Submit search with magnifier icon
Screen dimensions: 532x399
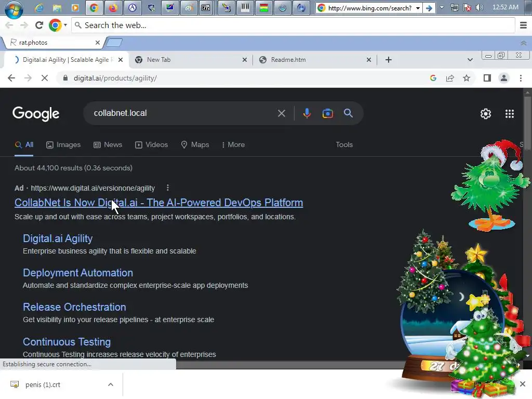click(348, 113)
